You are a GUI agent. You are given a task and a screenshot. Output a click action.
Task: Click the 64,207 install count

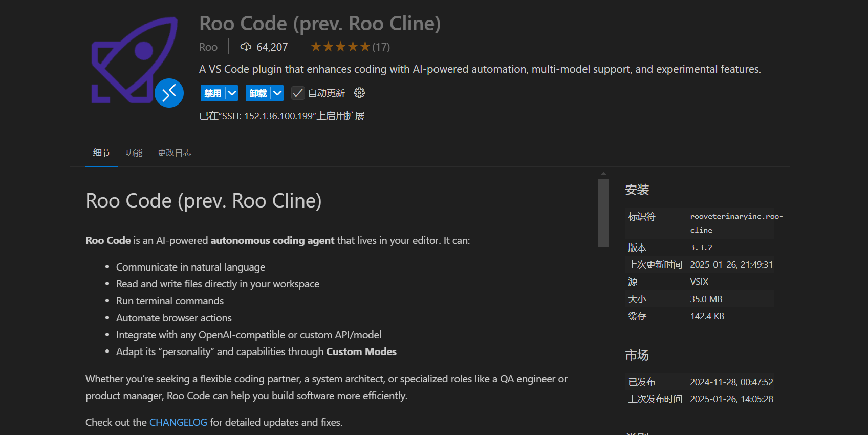click(x=272, y=47)
